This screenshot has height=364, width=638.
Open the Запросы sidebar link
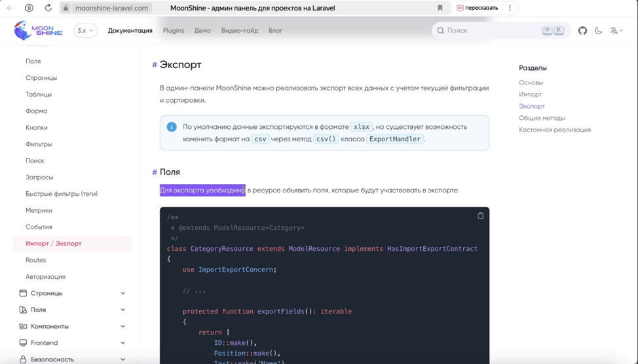click(39, 177)
